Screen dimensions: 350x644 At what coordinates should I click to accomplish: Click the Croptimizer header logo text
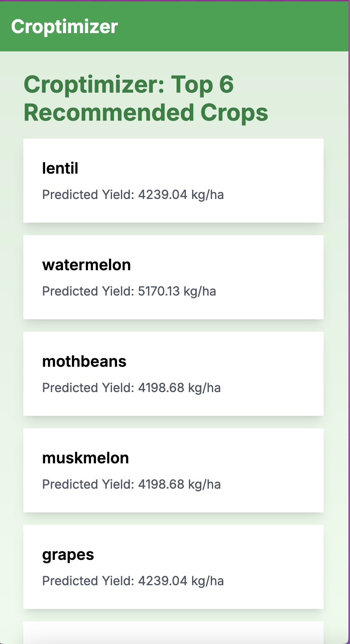tap(64, 26)
